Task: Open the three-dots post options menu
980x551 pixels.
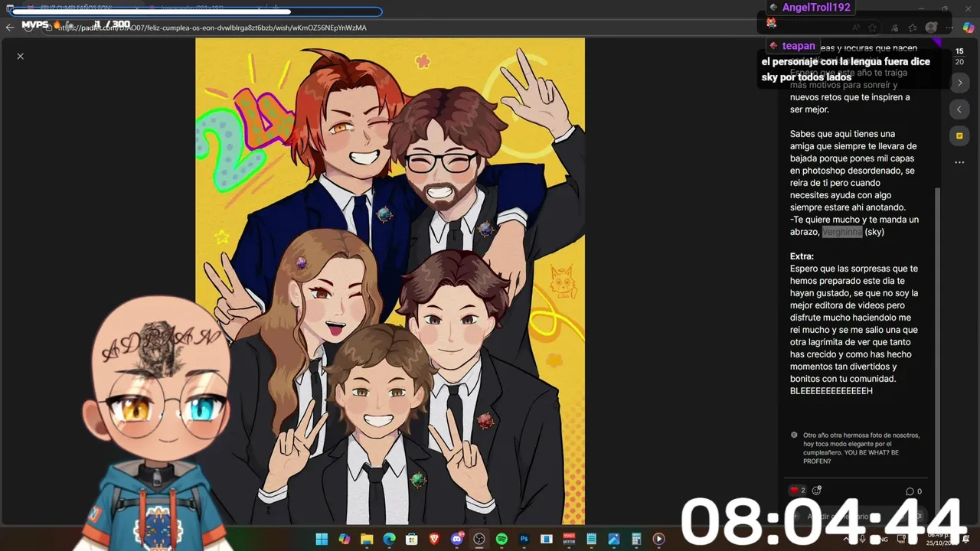Action: 959,162
